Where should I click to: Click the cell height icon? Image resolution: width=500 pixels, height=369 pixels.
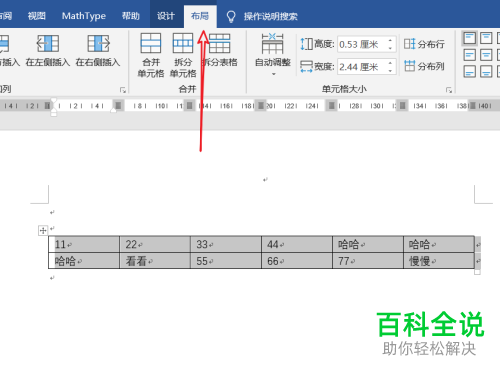pyautogui.click(x=306, y=44)
